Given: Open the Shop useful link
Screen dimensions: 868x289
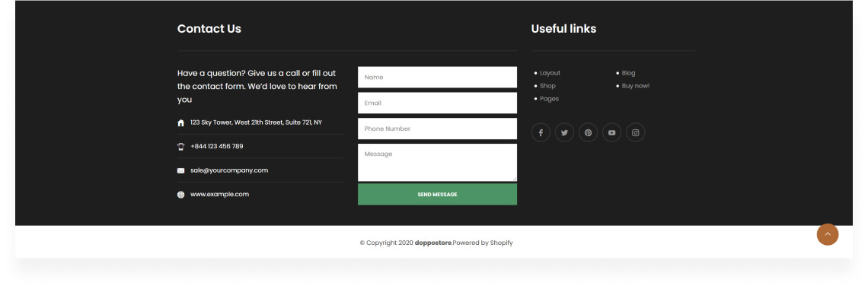Looking at the screenshot, I should (547, 86).
